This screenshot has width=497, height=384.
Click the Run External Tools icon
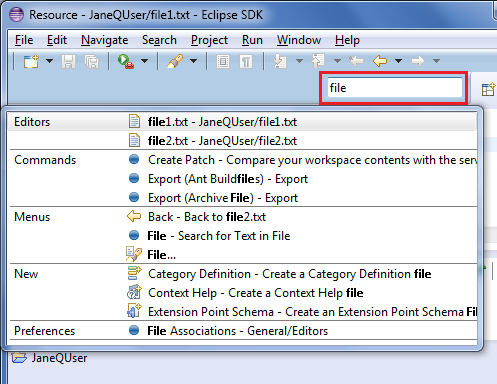(125, 61)
